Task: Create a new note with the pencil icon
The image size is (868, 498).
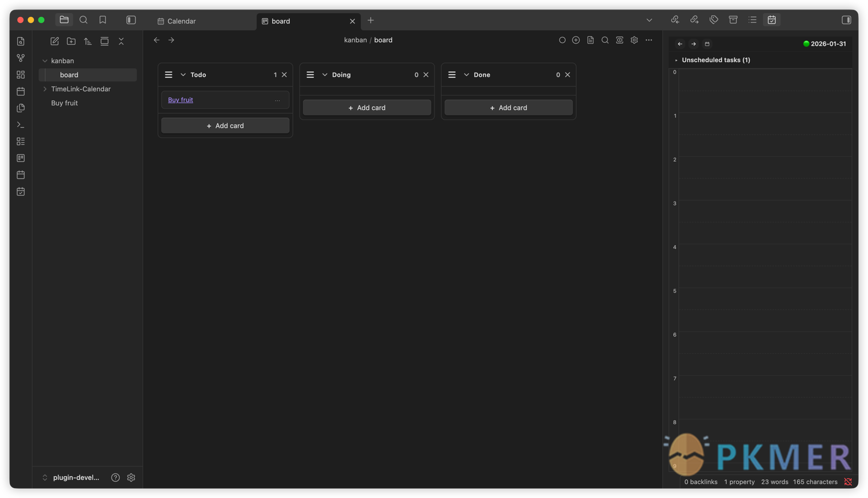Action: 55,41
